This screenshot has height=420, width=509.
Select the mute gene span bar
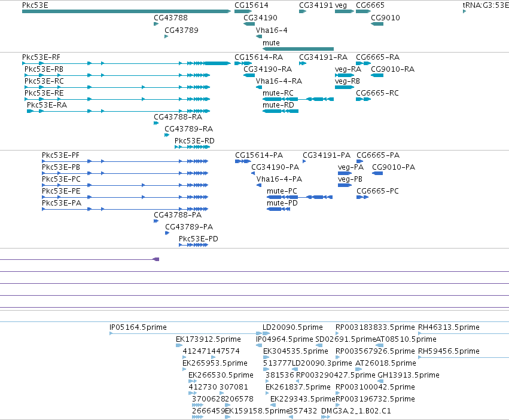(x=298, y=49)
